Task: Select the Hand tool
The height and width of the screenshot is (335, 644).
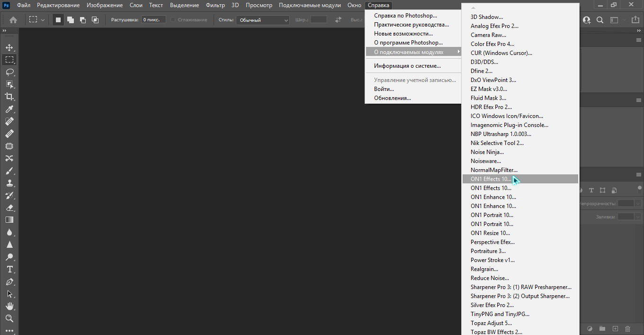Action: [x=9, y=306]
